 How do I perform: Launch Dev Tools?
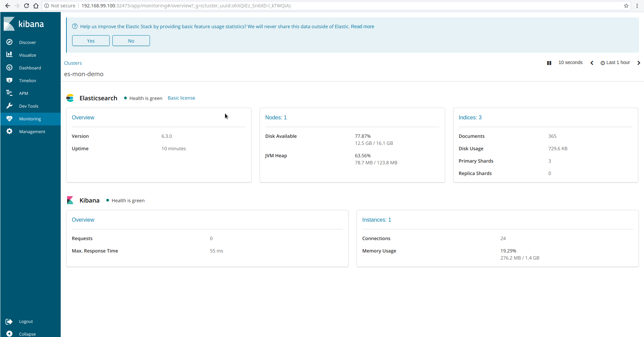(29, 106)
